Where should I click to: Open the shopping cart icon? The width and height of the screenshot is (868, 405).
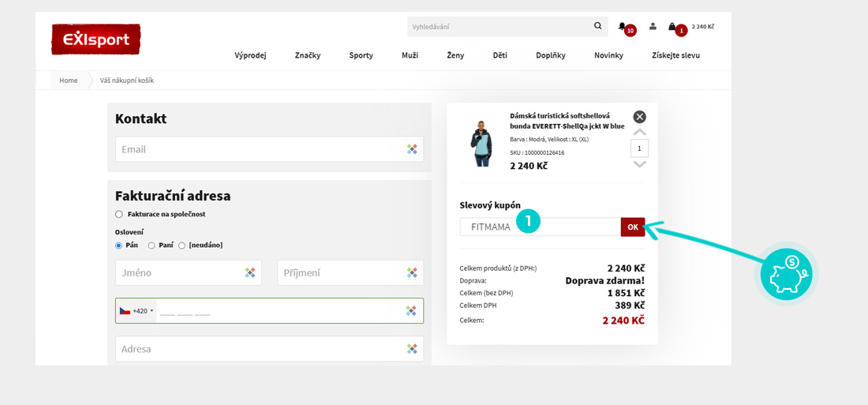(672, 27)
